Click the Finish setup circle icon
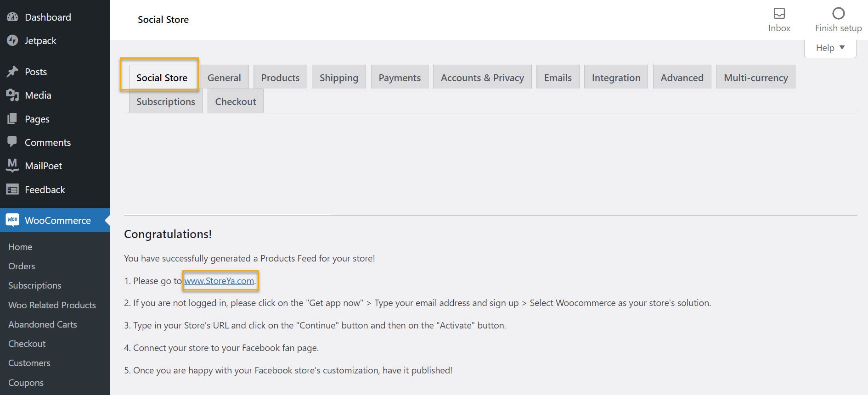The image size is (868, 395). tap(839, 13)
